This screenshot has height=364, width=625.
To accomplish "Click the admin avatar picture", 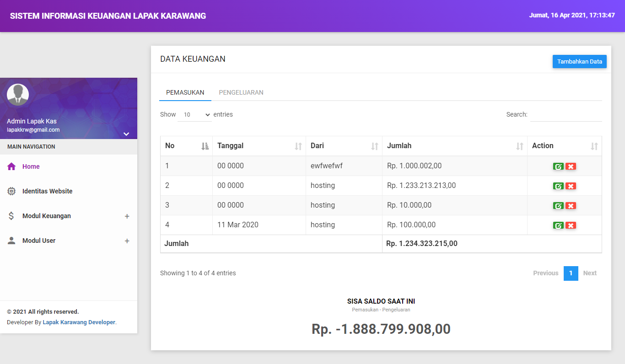I will click(18, 95).
